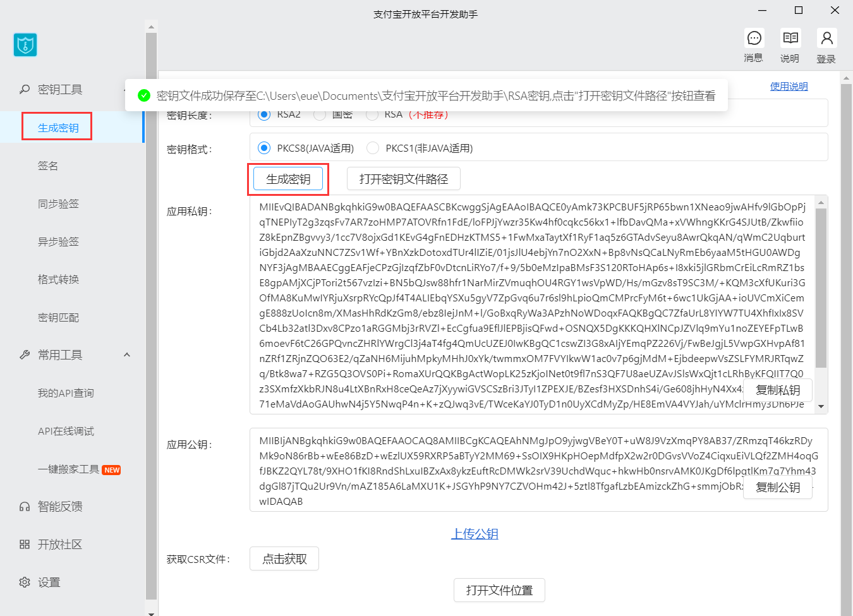Viewport: 853px width, 616px height.
Task: Click the NEW badge beside 一键搬家工具
Action: 112,470
